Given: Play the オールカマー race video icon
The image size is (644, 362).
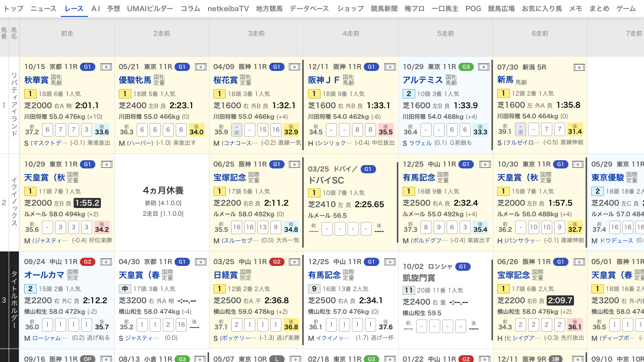Looking at the screenshot, I should [106, 262].
